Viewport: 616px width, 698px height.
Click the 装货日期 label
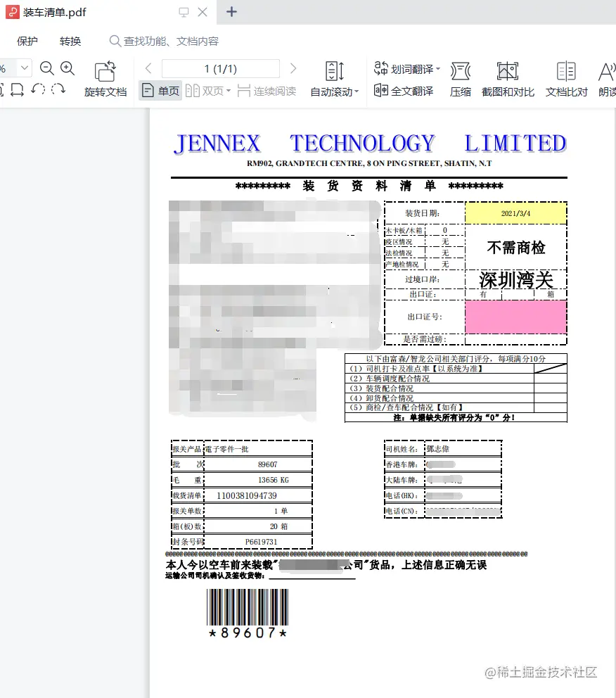422,213
